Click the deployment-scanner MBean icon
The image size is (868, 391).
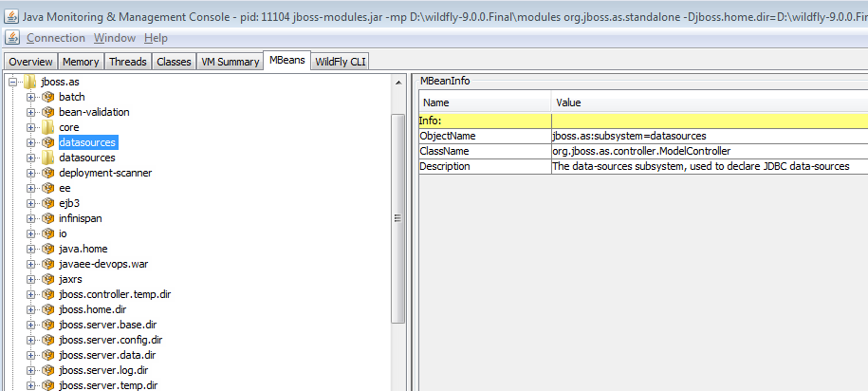[48, 173]
